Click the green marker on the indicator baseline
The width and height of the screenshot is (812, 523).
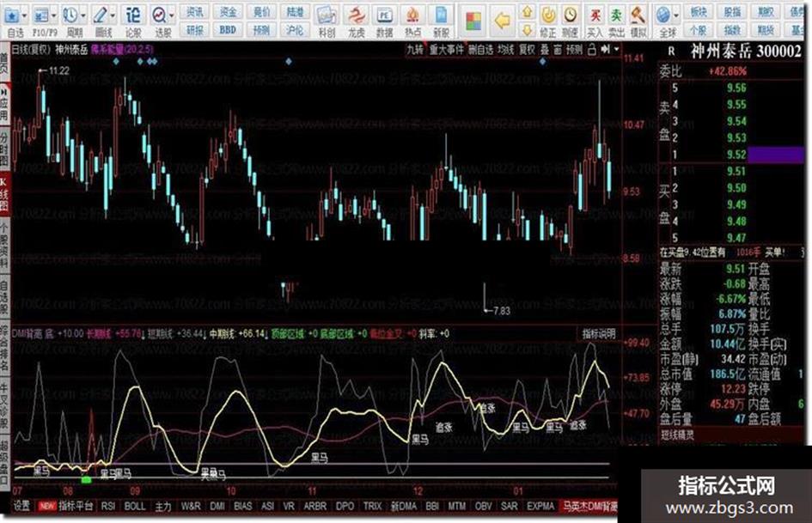click(87, 480)
